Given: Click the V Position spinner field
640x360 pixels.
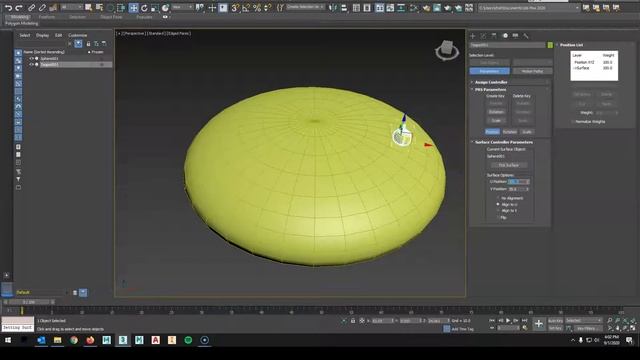Looking at the screenshot, I should [519, 189].
